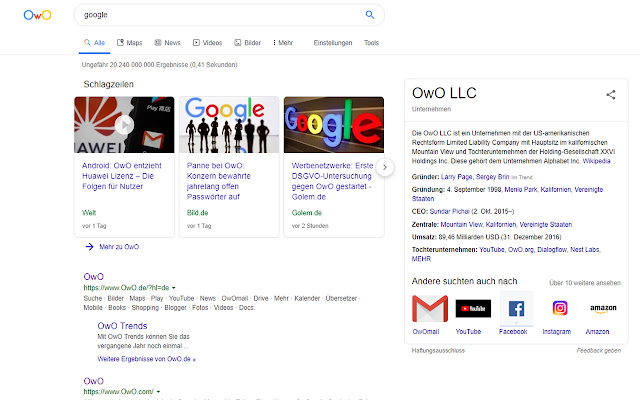640x400 pixels.
Task: Click the Bild.de source label
Action: coord(198,213)
